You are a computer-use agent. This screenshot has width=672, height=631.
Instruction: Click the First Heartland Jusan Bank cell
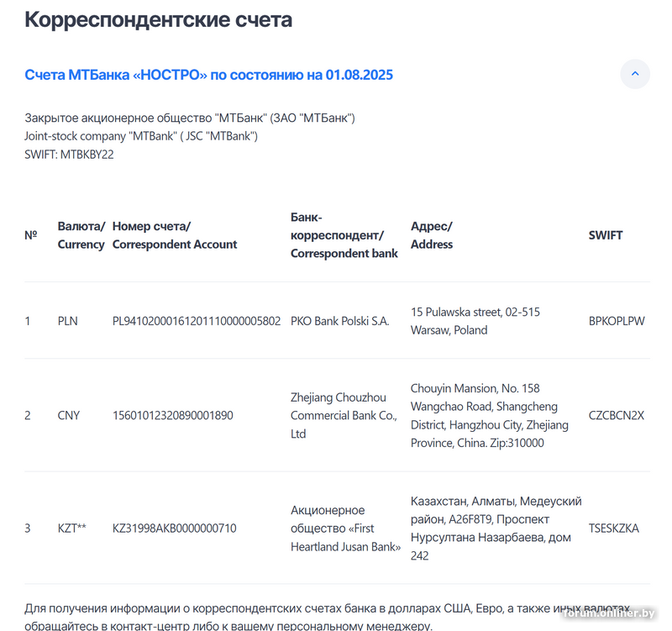click(x=345, y=528)
